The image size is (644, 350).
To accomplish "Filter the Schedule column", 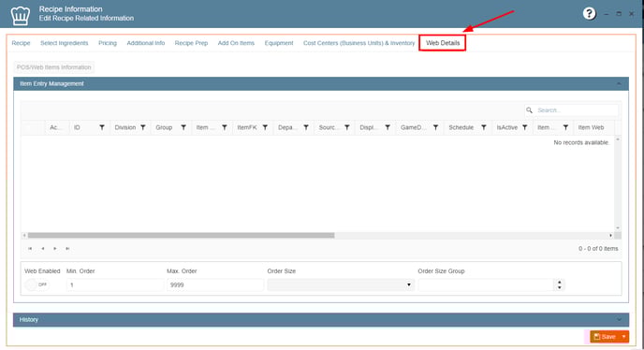I will [x=484, y=127].
